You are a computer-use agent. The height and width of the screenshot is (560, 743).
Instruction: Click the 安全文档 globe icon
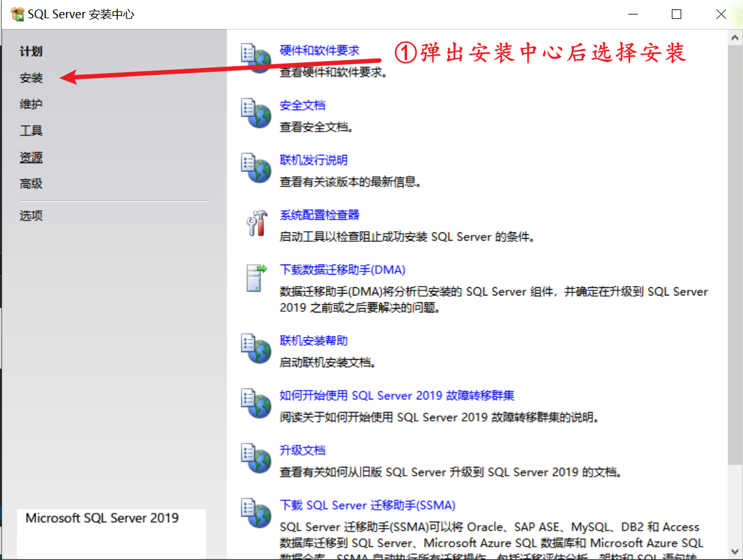coord(255,113)
